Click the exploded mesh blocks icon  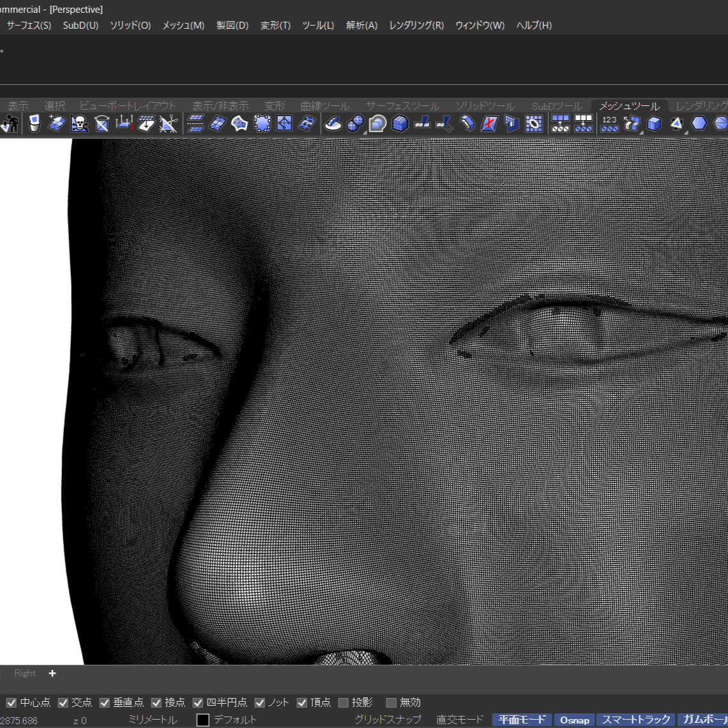pos(632,124)
